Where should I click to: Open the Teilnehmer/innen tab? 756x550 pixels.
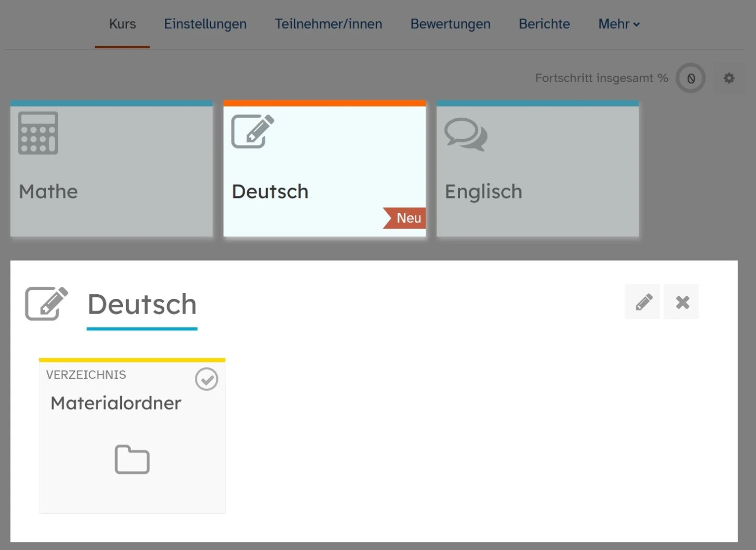point(329,24)
